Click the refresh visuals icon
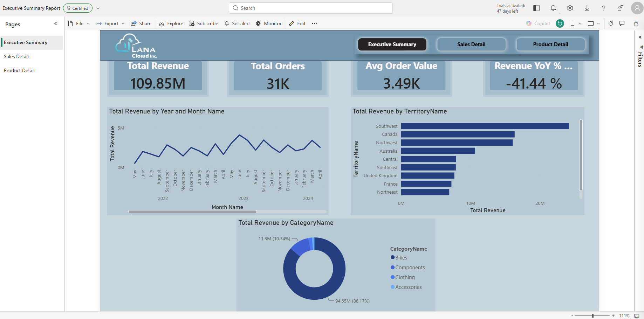Screen dimensions: 644x319 [x=611, y=23]
